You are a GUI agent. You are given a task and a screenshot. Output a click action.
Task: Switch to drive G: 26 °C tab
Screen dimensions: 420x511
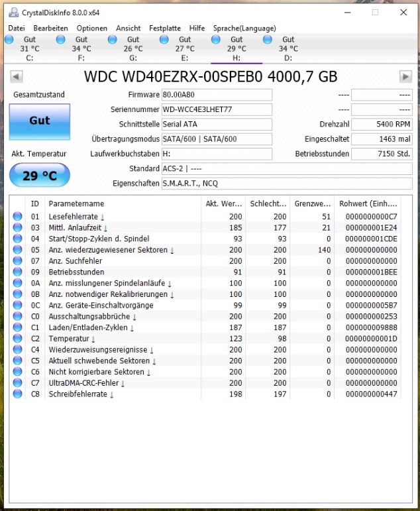pyautogui.click(x=133, y=48)
